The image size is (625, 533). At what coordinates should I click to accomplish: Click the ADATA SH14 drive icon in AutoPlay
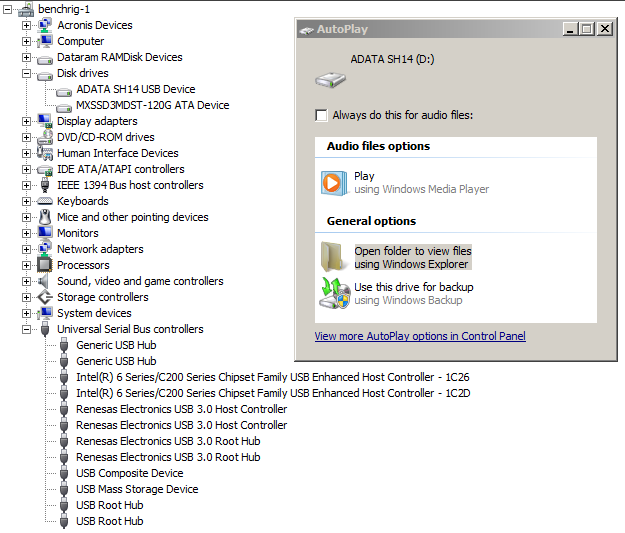coord(330,78)
